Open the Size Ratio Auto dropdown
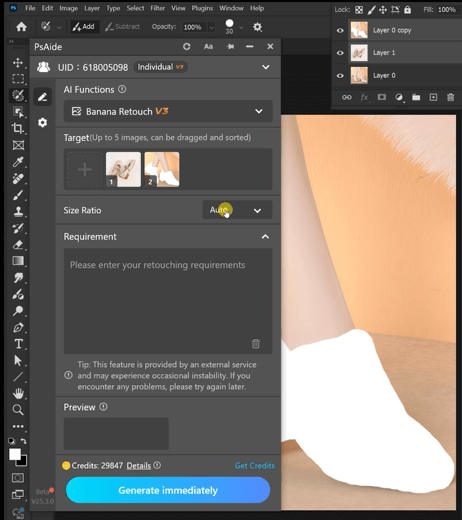The image size is (462, 520). (x=237, y=210)
